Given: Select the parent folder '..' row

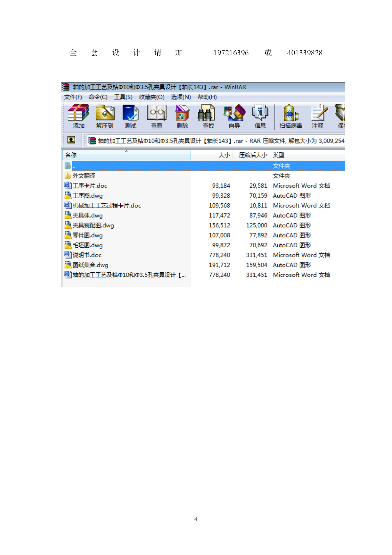Looking at the screenshot, I should pos(204,166).
